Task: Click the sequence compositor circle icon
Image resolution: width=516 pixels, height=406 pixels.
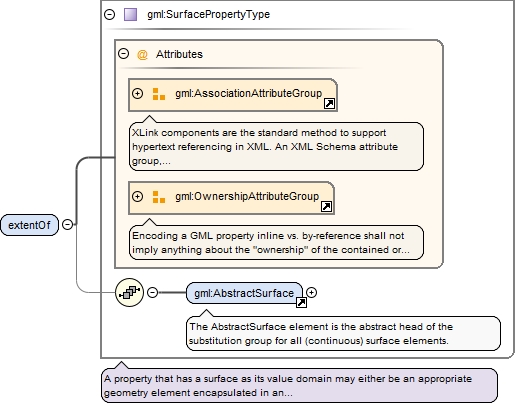Action: 129,293
